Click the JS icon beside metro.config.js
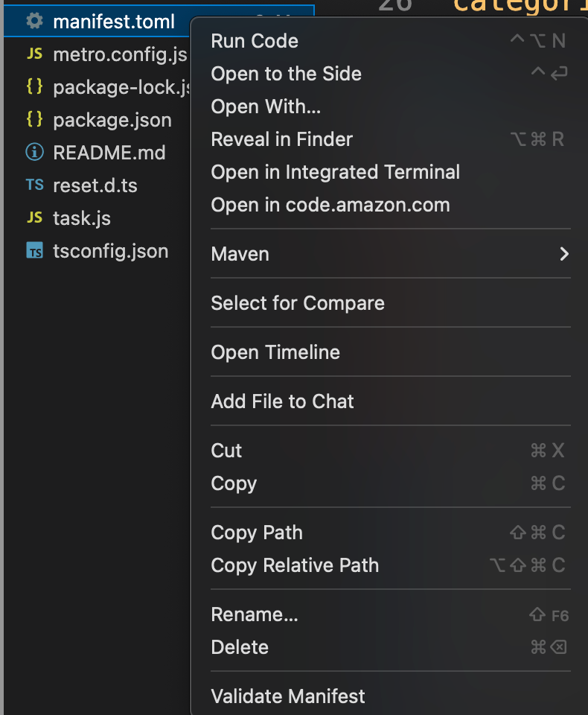Viewport: 588px width, 715px height. click(34, 54)
